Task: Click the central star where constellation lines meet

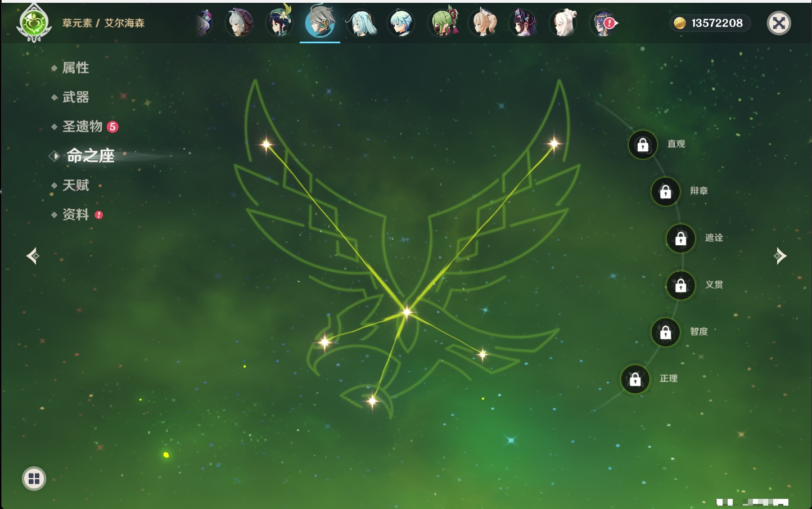Action: [x=407, y=312]
